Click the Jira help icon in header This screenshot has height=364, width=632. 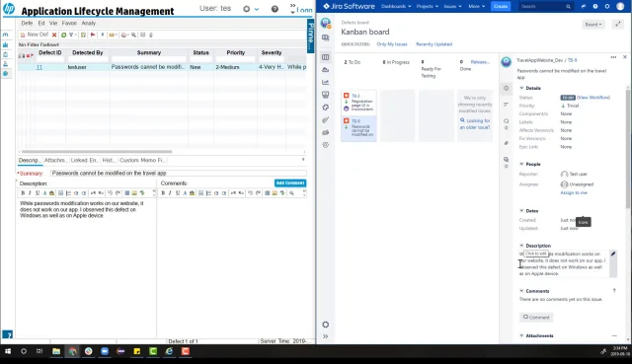coord(595,7)
